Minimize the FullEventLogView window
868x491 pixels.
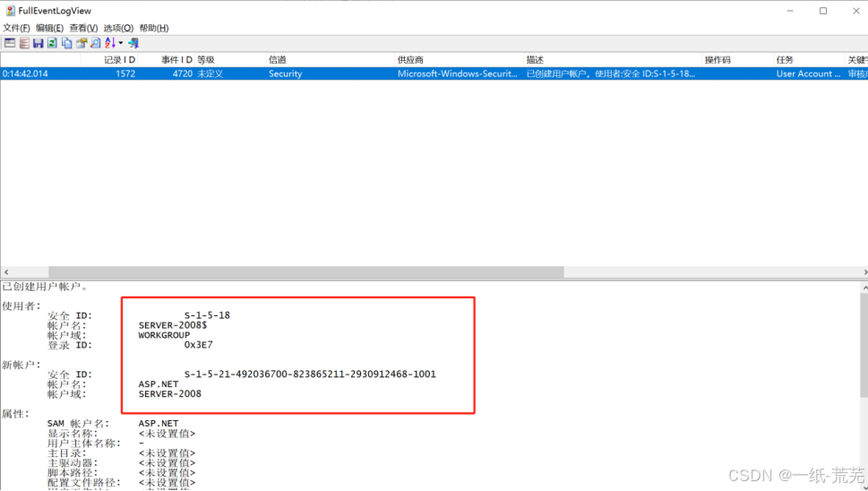(x=790, y=11)
